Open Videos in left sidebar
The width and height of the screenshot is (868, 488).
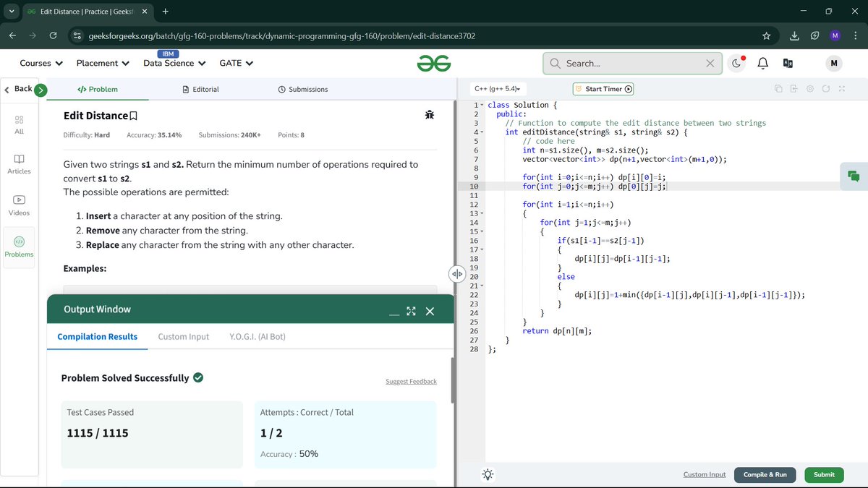pyautogui.click(x=19, y=205)
